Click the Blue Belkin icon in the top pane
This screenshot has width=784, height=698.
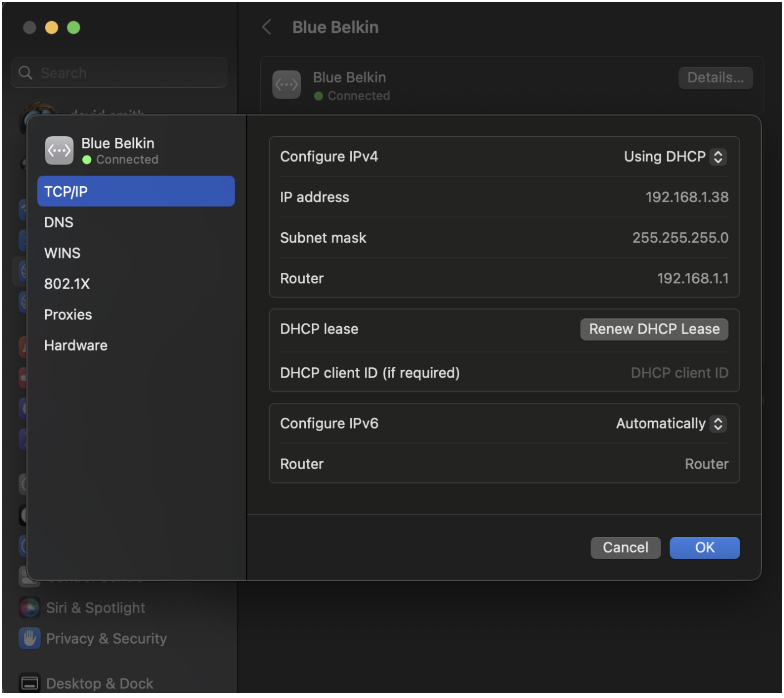(x=286, y=84)
